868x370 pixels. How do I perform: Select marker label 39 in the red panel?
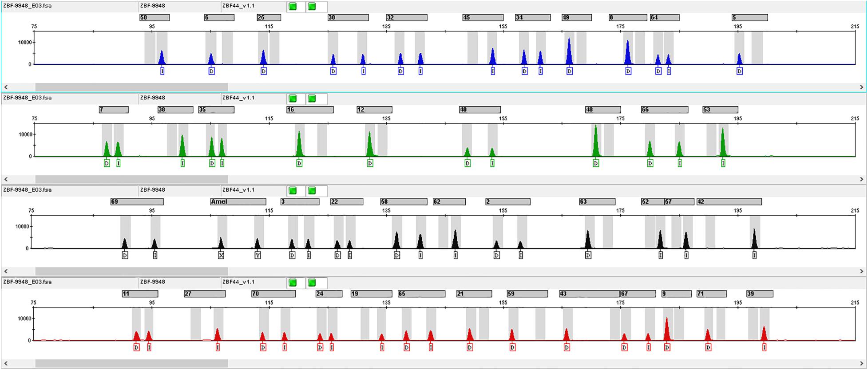click(760, 294)
